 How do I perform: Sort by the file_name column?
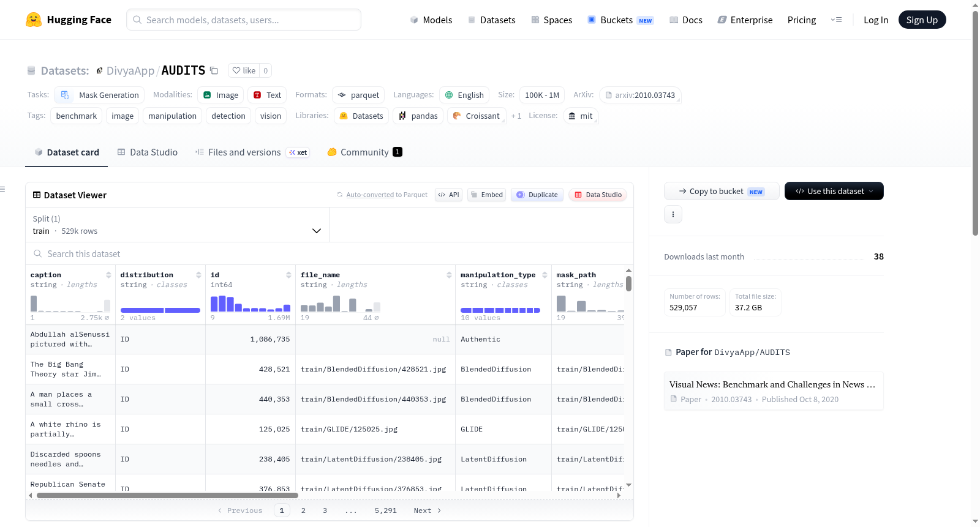(x=449, y=275)
